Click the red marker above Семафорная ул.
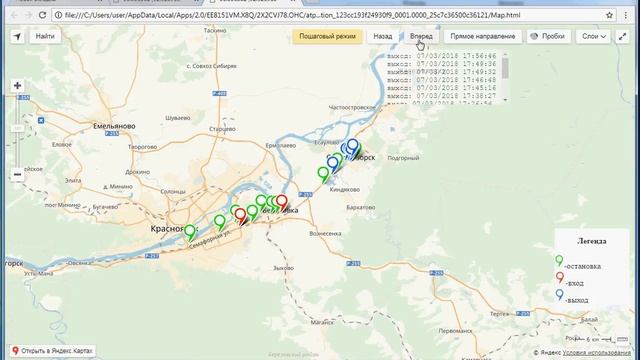The image size is (640, 360). pyautogui.click(x=240, y=216)
